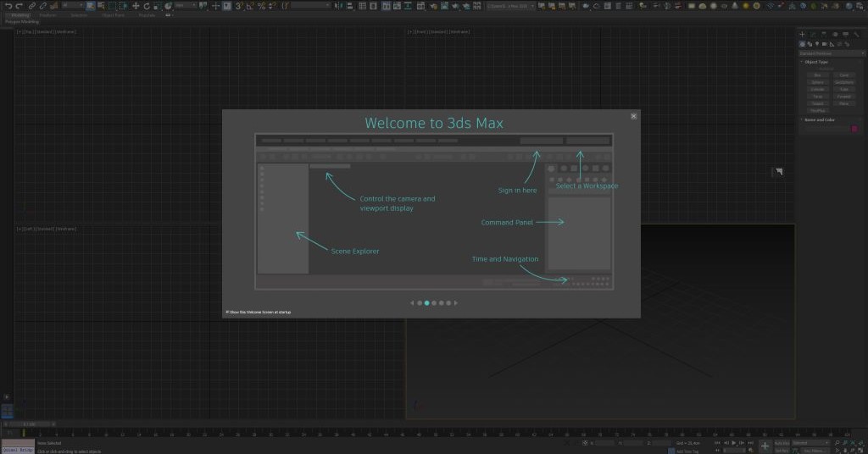868x454 pixels.
Task: Activate Select and Rotate tool
Action: pyautogui.click(x=147, y=6)
